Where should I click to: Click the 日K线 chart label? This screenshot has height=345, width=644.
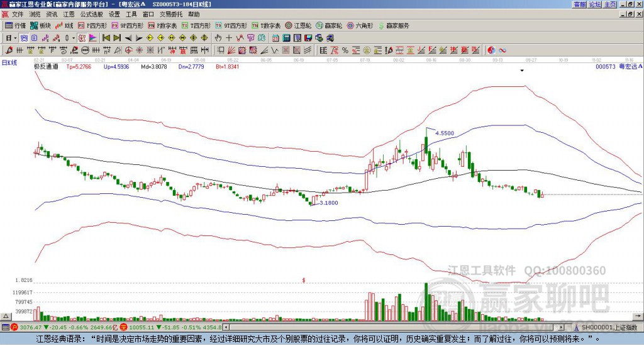[9, 62]
